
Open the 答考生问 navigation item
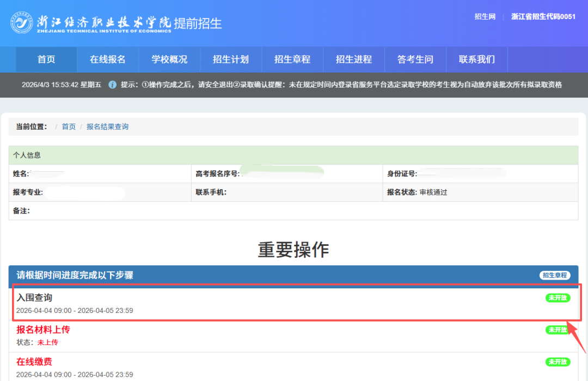click(x=415, y=59)
